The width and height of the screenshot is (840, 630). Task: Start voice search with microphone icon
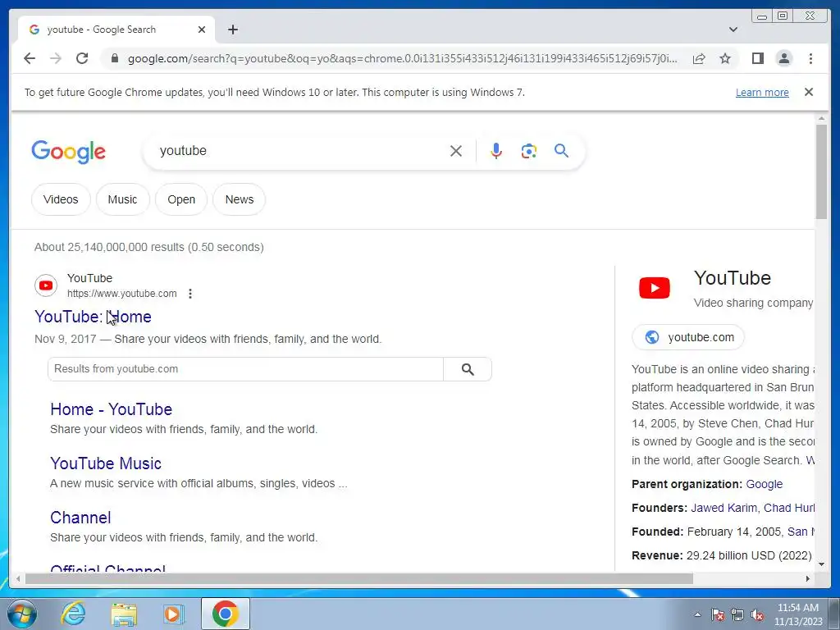click(x=496, y=151)
